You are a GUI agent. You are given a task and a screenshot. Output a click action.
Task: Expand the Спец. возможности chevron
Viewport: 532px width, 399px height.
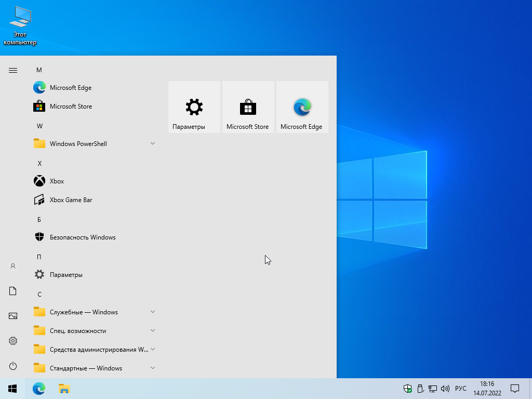pos(153,330)
